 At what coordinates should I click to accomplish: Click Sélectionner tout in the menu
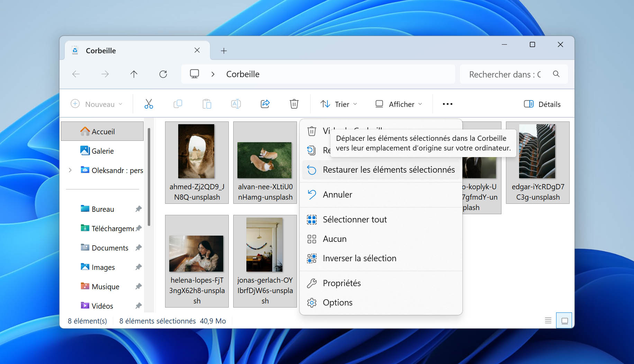(x=381, y=220)
